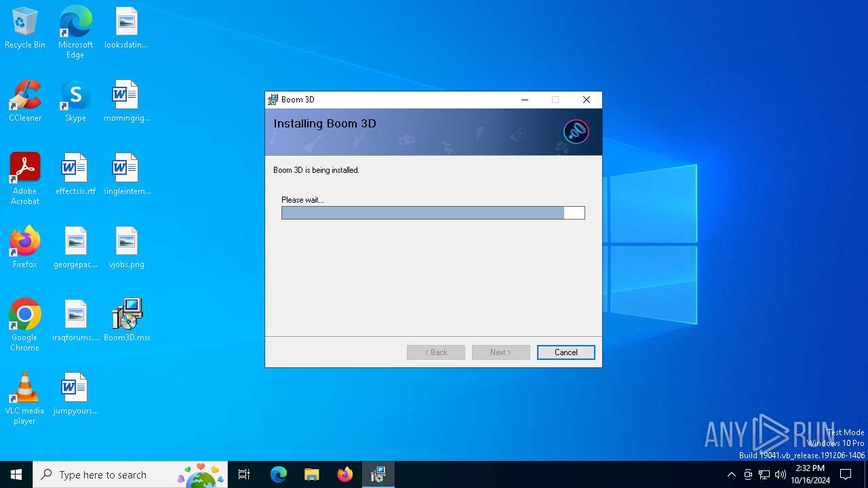
Task: Click installer icon in Boom 3D title bar
Action: 273,100
